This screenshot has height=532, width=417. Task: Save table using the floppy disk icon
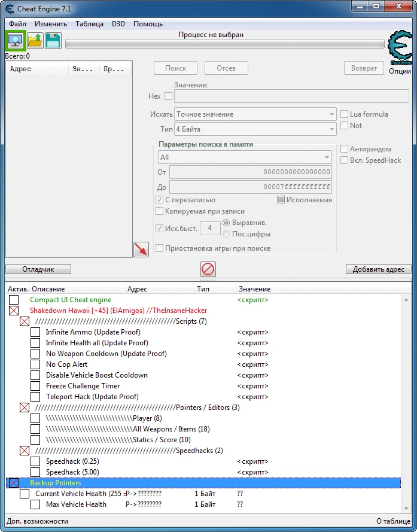click(x=53, y=41)
